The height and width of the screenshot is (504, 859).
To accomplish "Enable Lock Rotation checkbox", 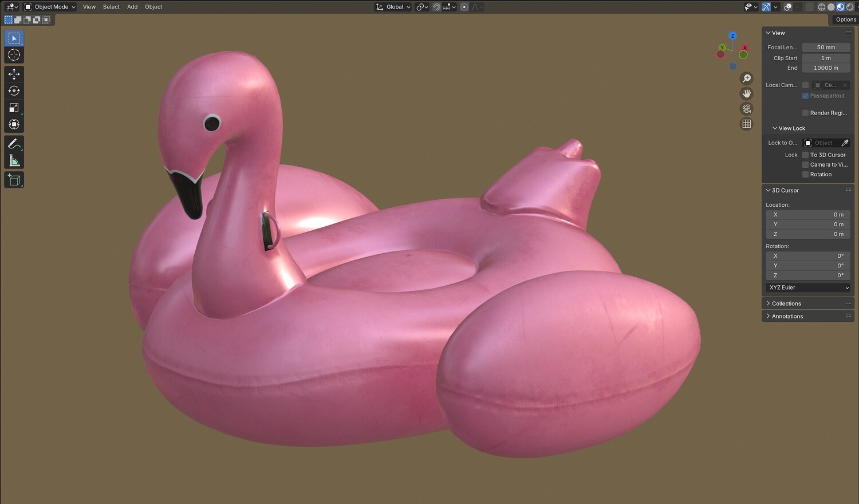I will [805, 174].
